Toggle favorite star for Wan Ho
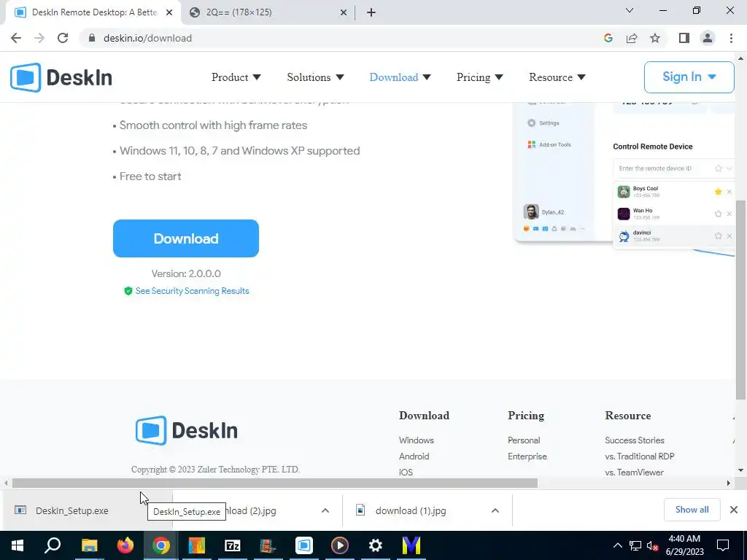This screenshot has width=747, height=560. click(x=718, y=214)
